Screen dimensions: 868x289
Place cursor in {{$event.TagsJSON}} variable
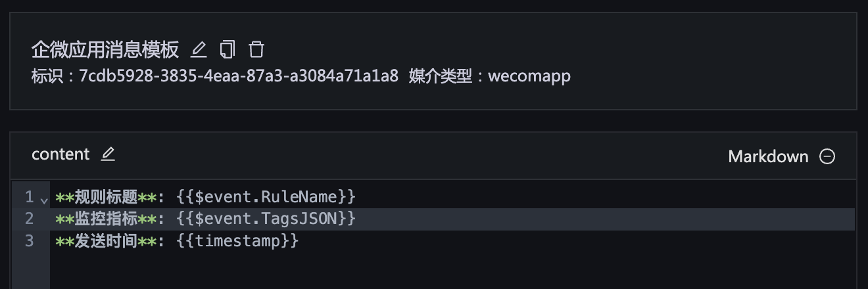tap(266, 219)
